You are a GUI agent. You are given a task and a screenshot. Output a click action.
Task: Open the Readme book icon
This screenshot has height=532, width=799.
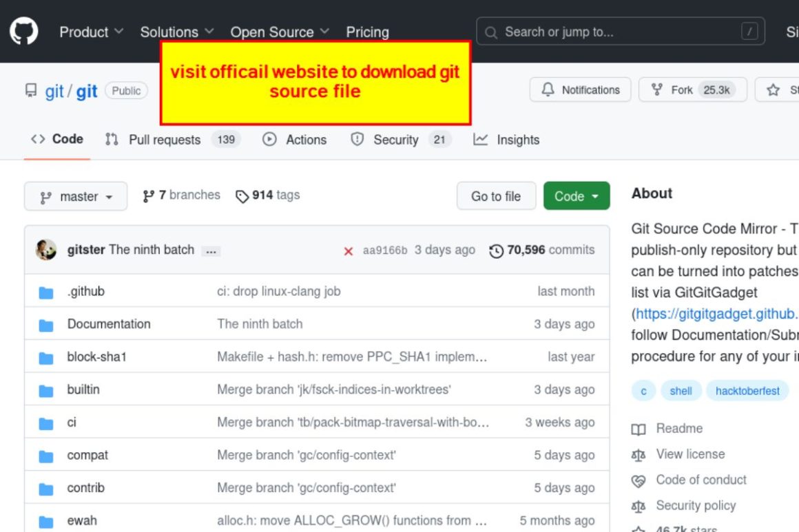pyautogui.click(x=639, y=428)
